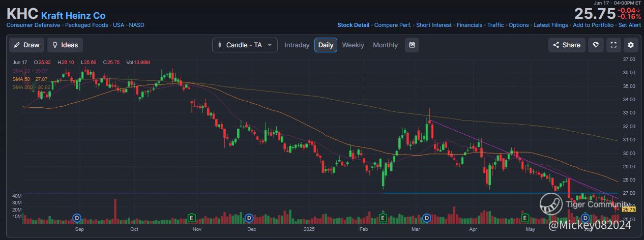644x240 pixels.
Task: Open the Latest Filings link
Action: pos(551,25)
